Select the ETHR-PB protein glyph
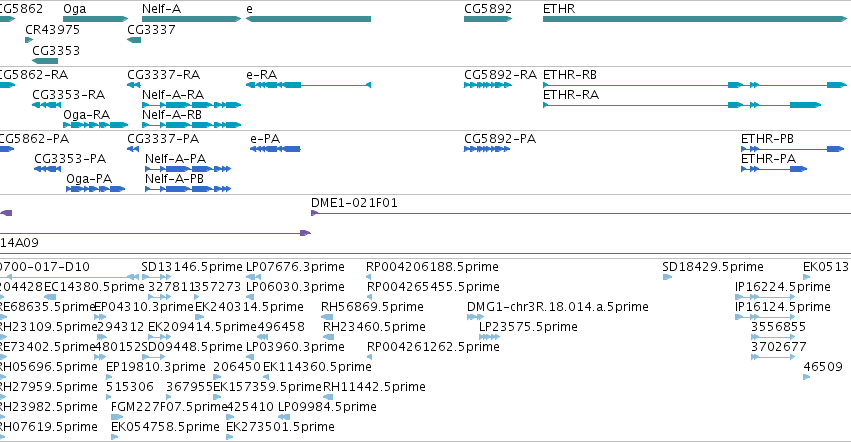The height and width of the screenshot is (442, 851). point(792,149)
